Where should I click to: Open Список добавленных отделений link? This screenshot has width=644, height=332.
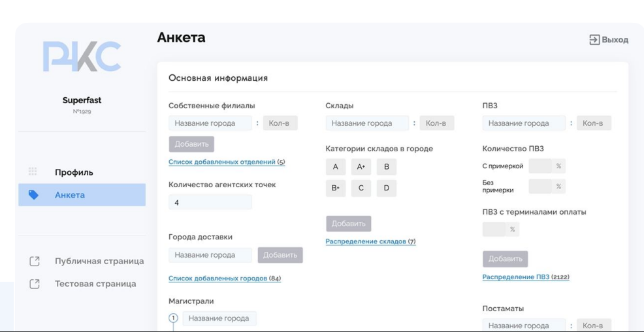(x=222, y=162)
